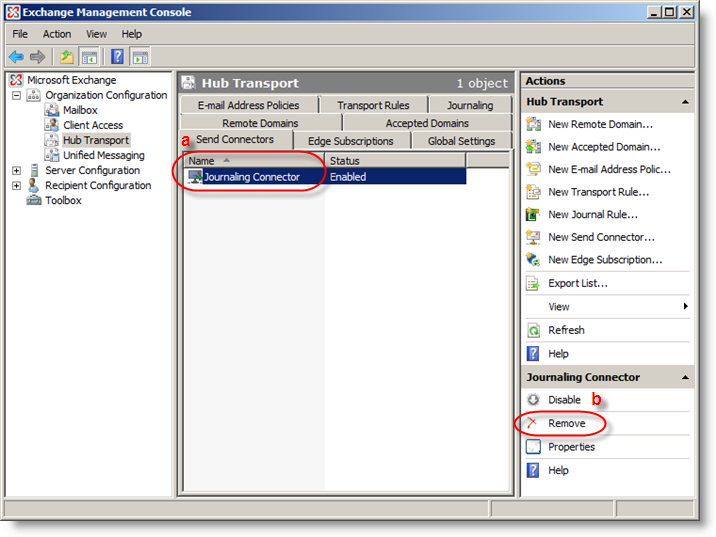Screen dimensions: 716x537
Task: Click the Remove action text
Action: (x=567, y=423)
